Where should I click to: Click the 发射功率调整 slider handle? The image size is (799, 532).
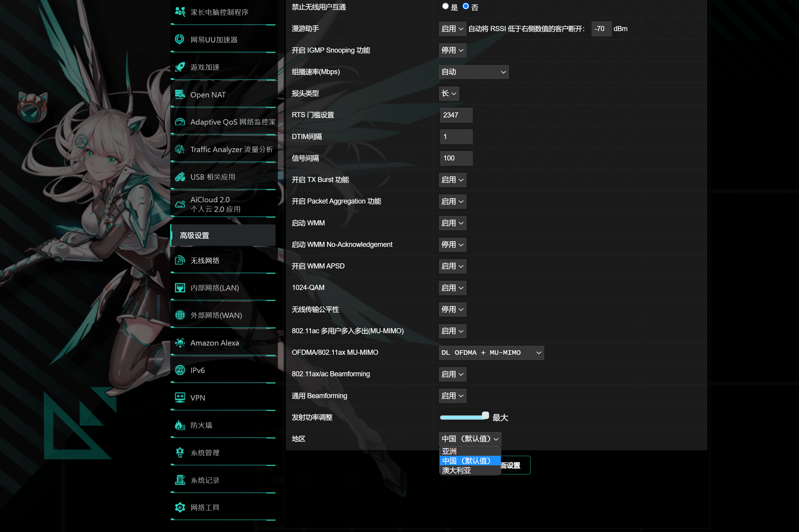click(485, 416)
